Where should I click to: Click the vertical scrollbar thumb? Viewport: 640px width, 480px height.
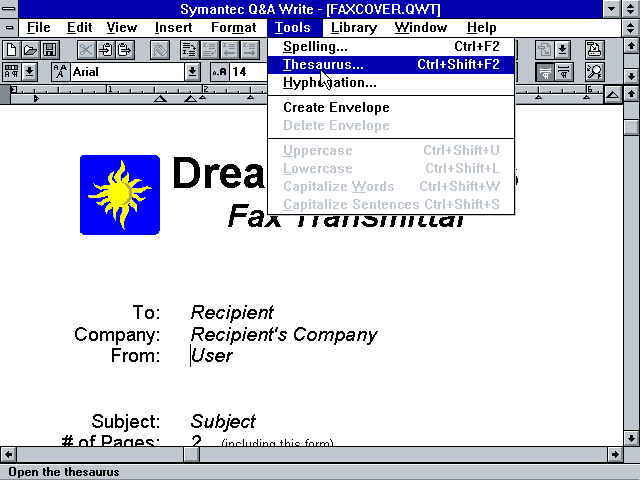coord(631,125)
